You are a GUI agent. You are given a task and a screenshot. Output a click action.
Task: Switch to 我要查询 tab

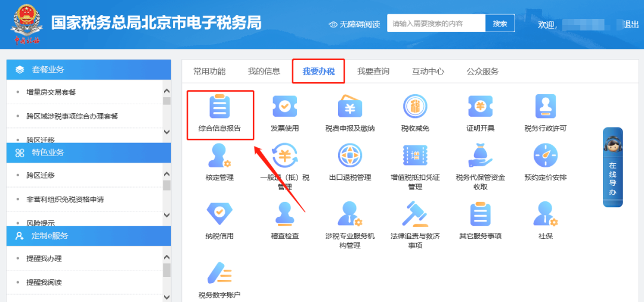(373, 71)
